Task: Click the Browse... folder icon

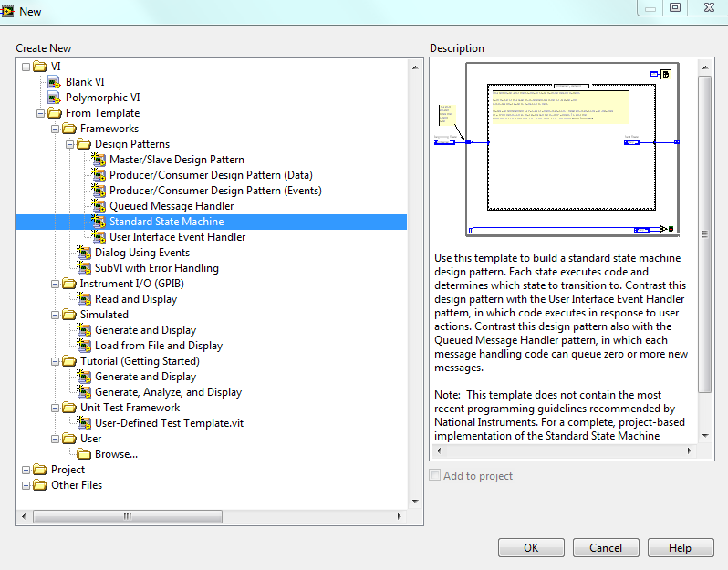Action: 84,454
